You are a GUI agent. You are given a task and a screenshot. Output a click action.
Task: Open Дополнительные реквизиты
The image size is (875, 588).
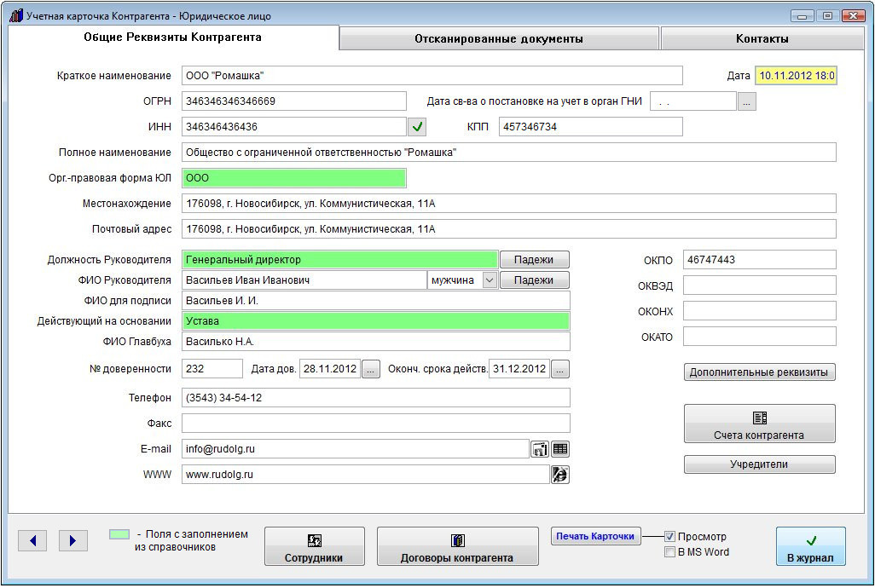(760, 372)
